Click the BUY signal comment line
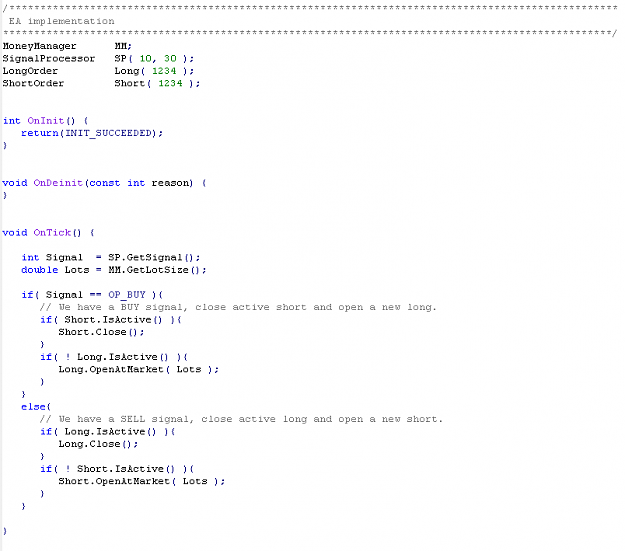625x551 pixels. [x=238, y=307]
